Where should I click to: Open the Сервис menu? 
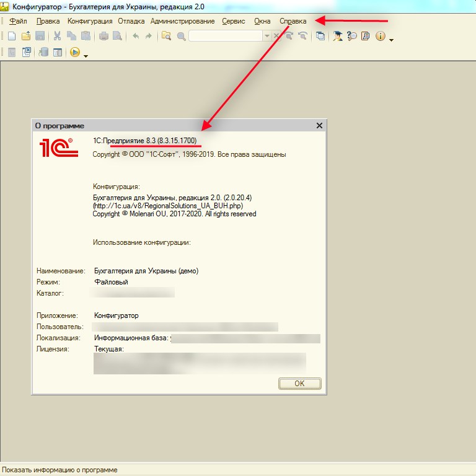(x=234, y=21)
